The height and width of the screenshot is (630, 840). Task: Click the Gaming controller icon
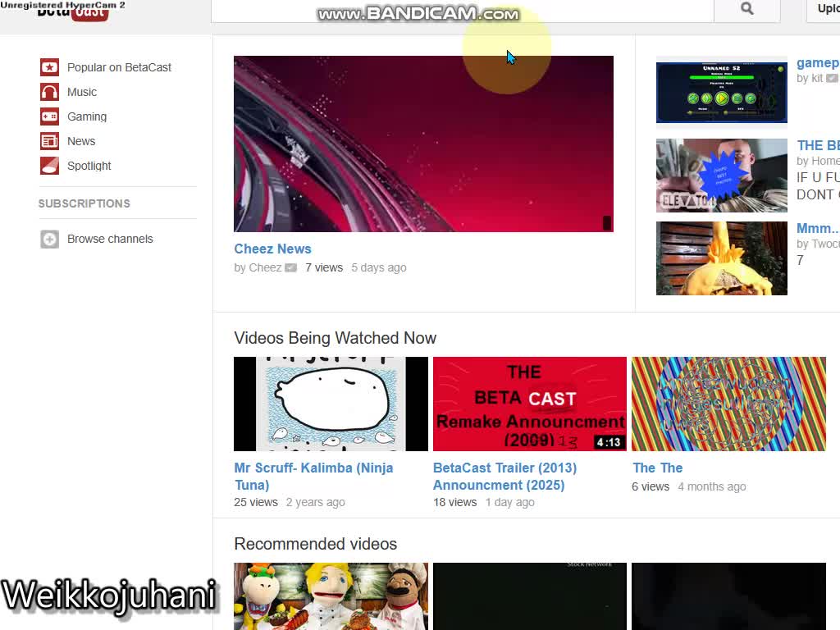pos(49,116)
